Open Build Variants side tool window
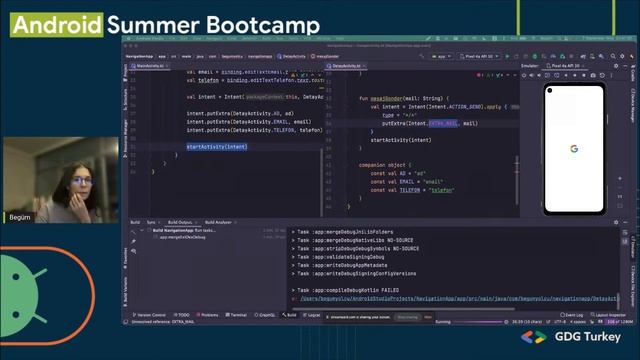Image resolution: width=640 pixels, height=360 pixels. 125,291
